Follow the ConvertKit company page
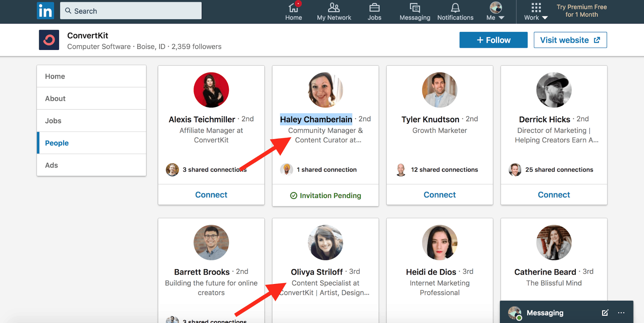The width and height of the screenshot is (644, 323). tap(493, 40)
